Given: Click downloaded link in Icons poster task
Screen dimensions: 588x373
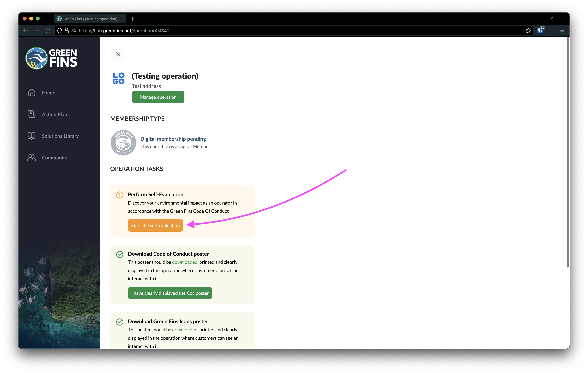Looking at the screenshot, I should tap(185, 330).
